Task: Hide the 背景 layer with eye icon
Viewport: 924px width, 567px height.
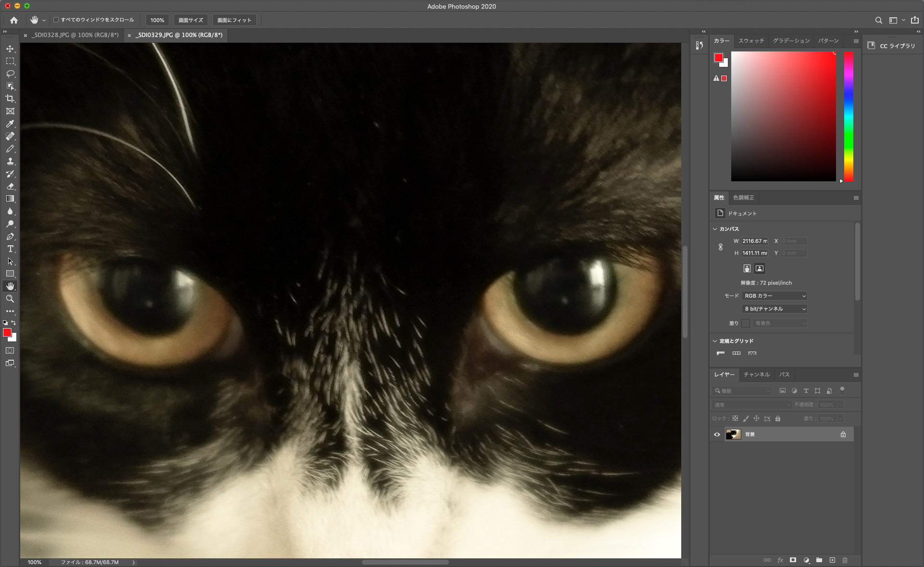Action: click(x=717, y=434)
